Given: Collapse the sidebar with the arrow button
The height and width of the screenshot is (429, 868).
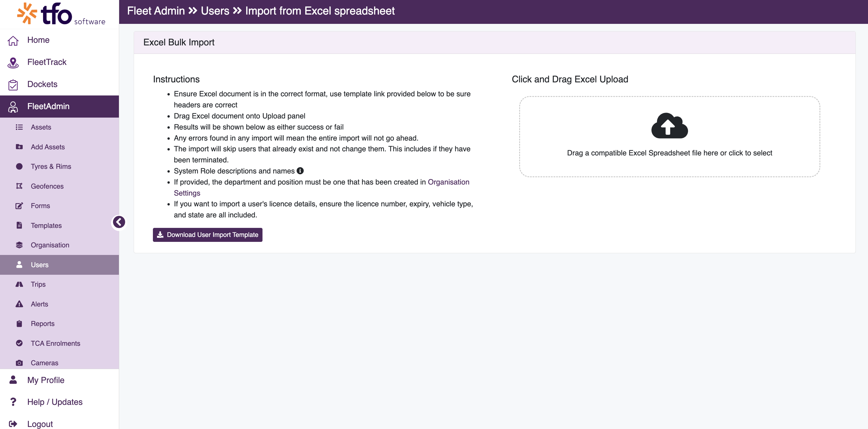Looking at the screenshot, I should (119, 222).
